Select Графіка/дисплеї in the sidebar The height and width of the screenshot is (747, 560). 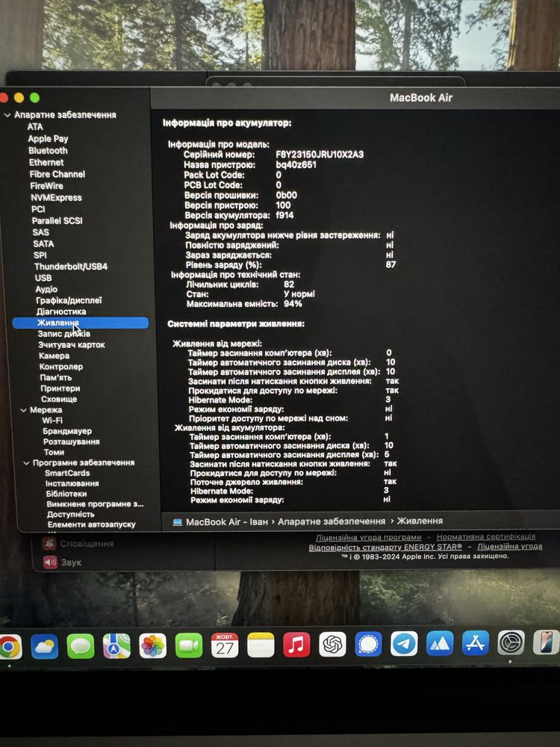click(69, 300)
